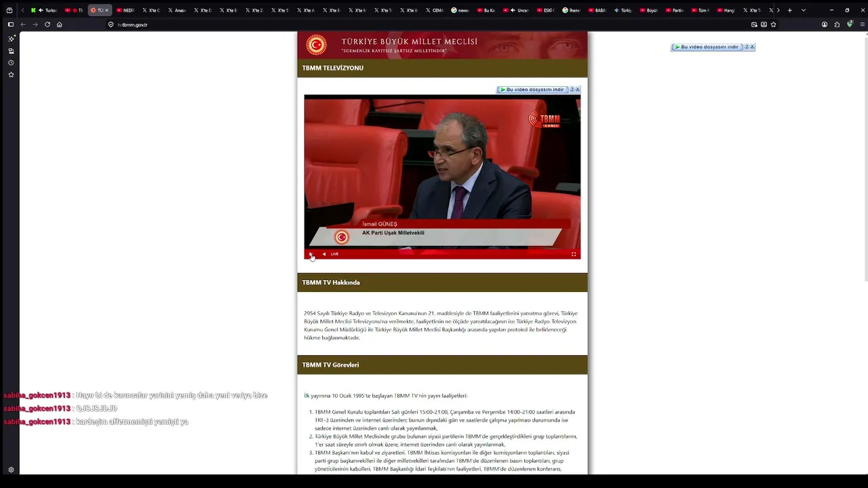This screenshot has height=488, width=868.
Task: Open the AI chatbot sparkle sidebar icon
Action: 11,39
